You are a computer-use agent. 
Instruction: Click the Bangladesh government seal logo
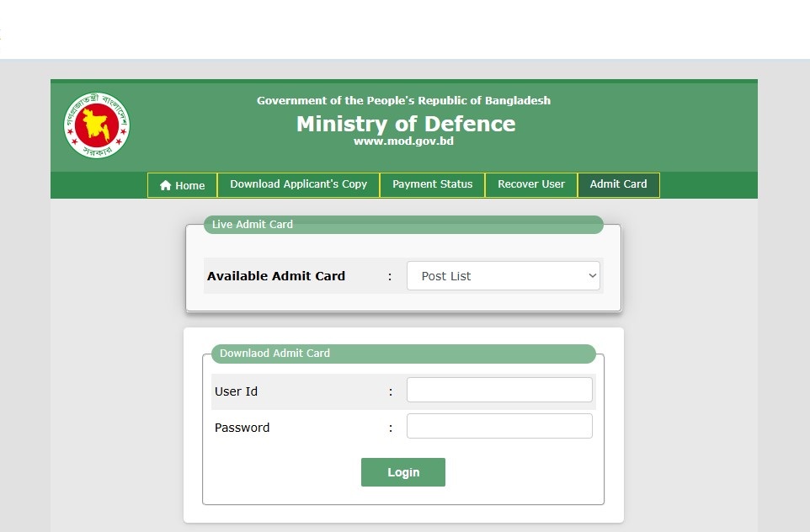[97, 125]
